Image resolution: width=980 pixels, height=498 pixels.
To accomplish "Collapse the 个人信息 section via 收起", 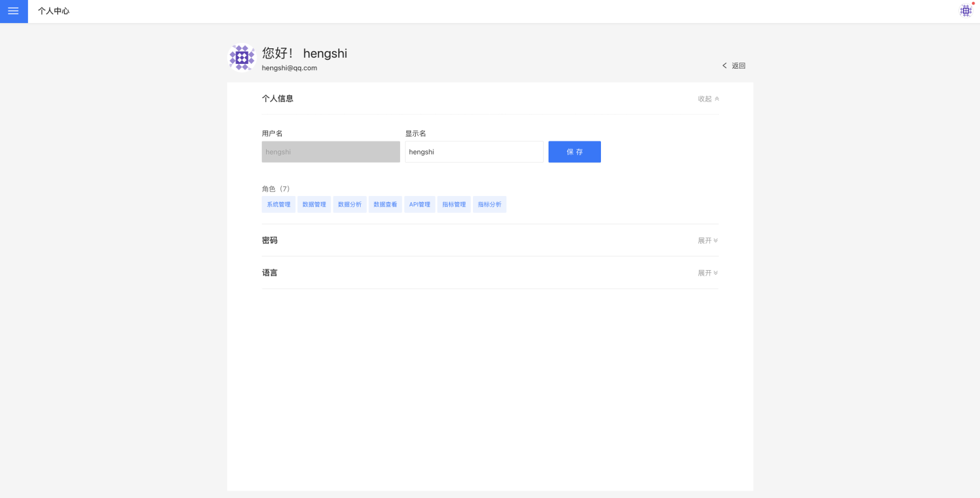I will 708,99.
